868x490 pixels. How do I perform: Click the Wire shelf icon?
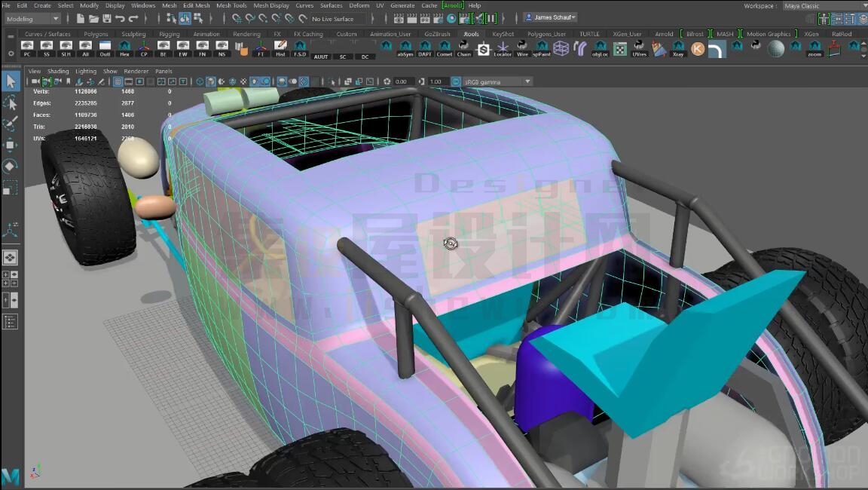(522, 48)
